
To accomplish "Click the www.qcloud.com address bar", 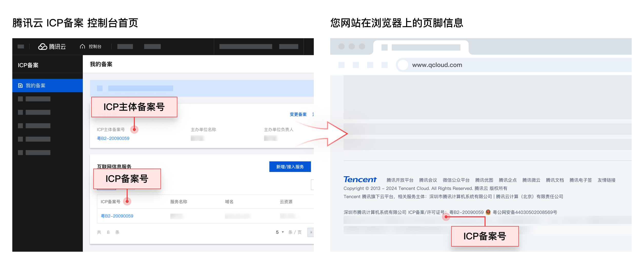I will [x=514, y=65].
